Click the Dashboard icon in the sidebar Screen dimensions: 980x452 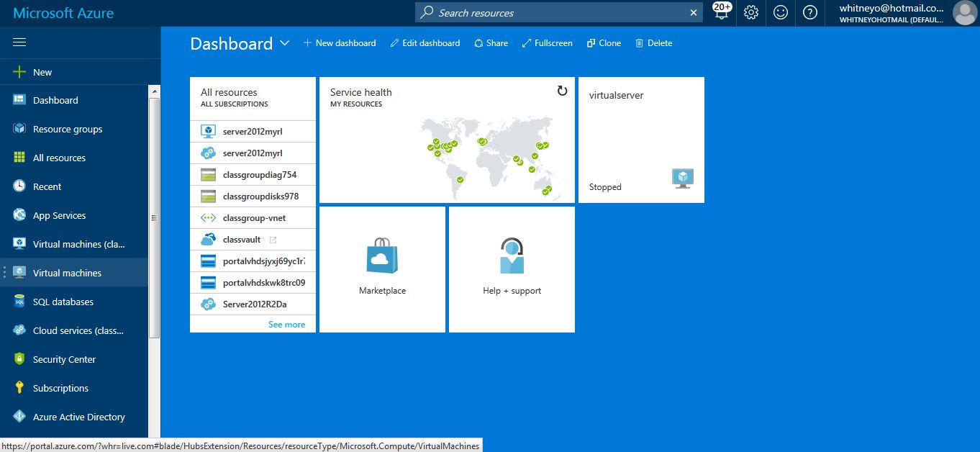(x=19, y=100)
